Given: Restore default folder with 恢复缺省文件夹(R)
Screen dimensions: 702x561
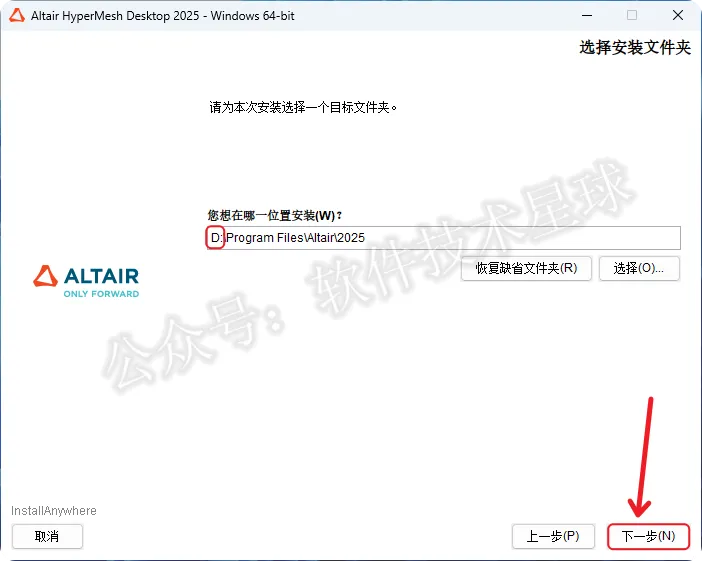Looking at the screenshot, I should coord(526,268).
